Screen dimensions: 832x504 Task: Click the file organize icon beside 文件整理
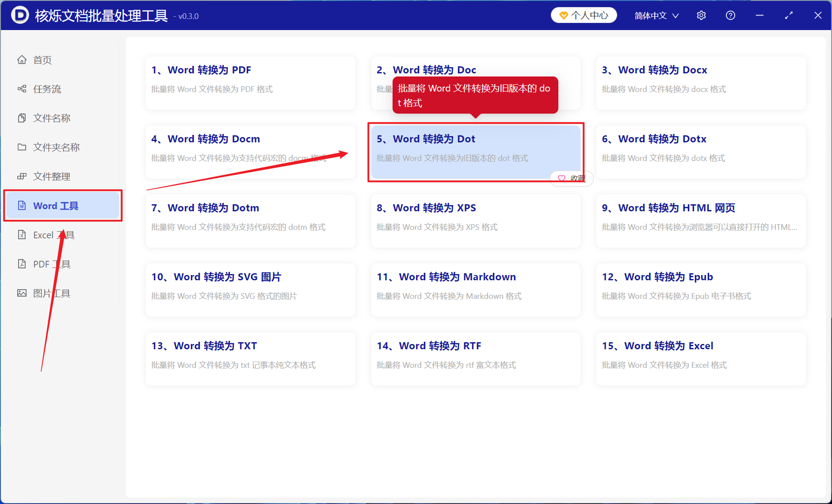tap(22, 176)
